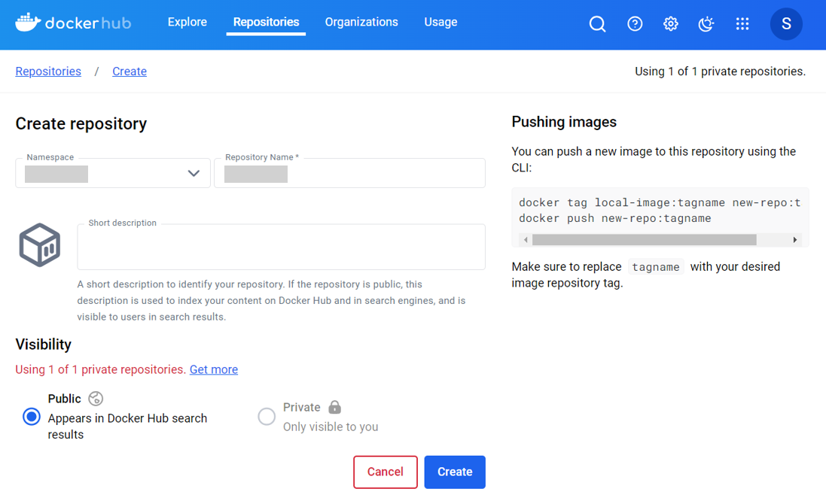Image resolution: width=826 pixels, height=504 pixels.
Task: Open the Repositories tab
Action: [x=266, y=22]
